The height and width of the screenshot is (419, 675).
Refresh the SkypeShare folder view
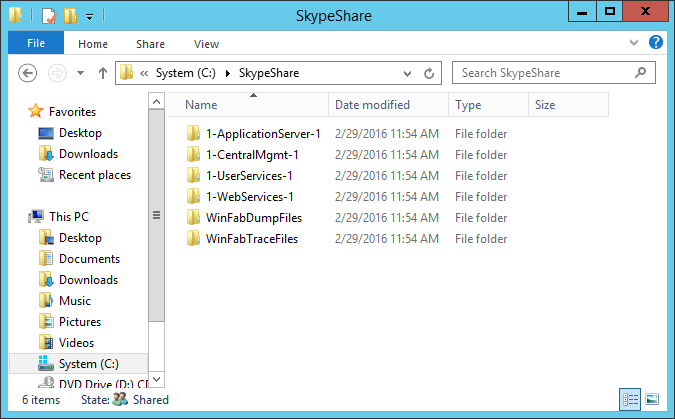pyautogui.click(x=429, y=74)
